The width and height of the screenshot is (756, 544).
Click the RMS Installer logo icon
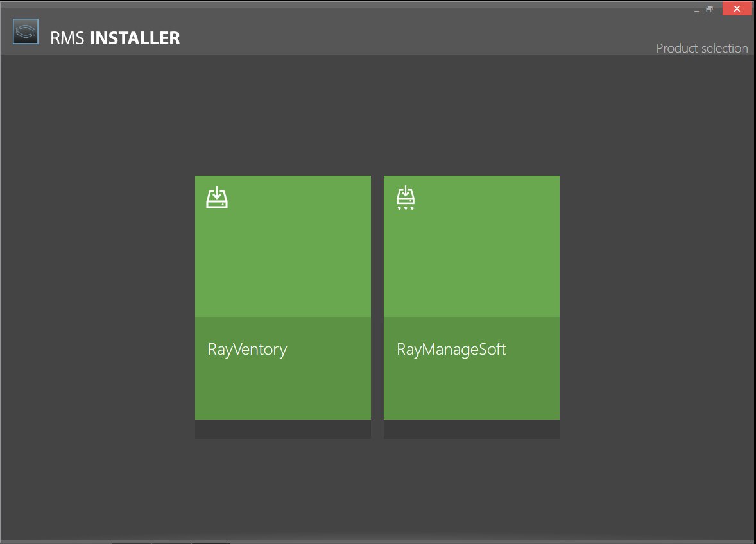pos(26,32)
